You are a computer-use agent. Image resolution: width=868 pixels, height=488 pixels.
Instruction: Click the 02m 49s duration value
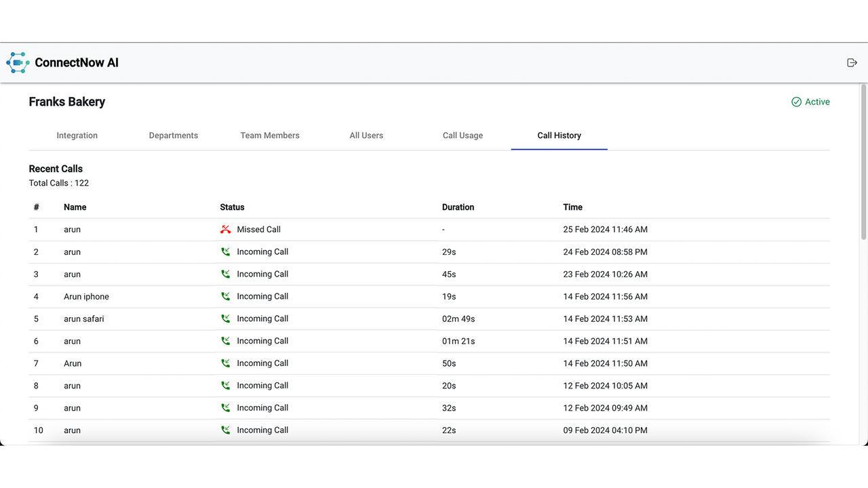point(458,319)
